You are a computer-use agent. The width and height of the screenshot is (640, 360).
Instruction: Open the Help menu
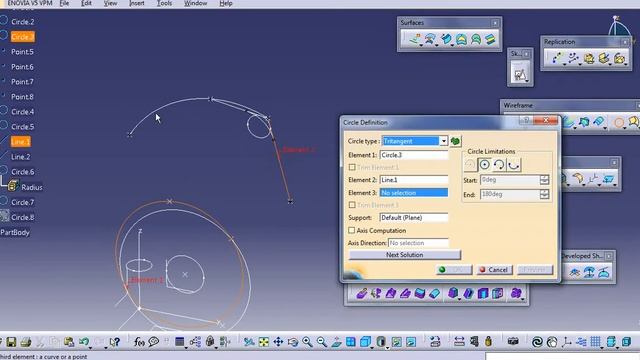[x=226, y=3]
